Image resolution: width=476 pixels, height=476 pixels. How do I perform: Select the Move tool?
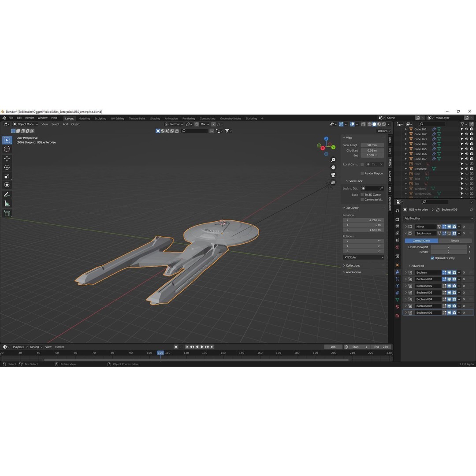pos(7,159)
